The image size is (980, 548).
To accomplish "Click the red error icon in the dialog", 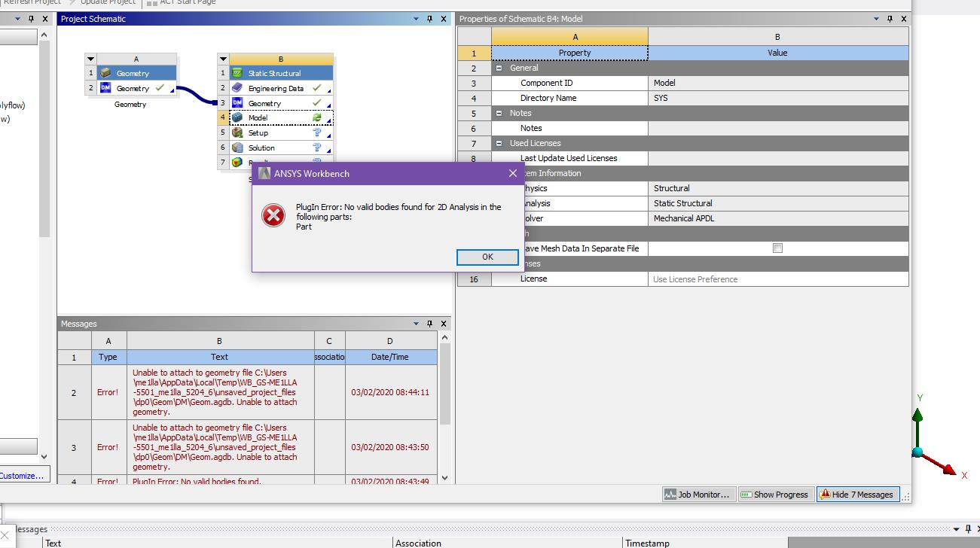I will (x=273, y=215).
